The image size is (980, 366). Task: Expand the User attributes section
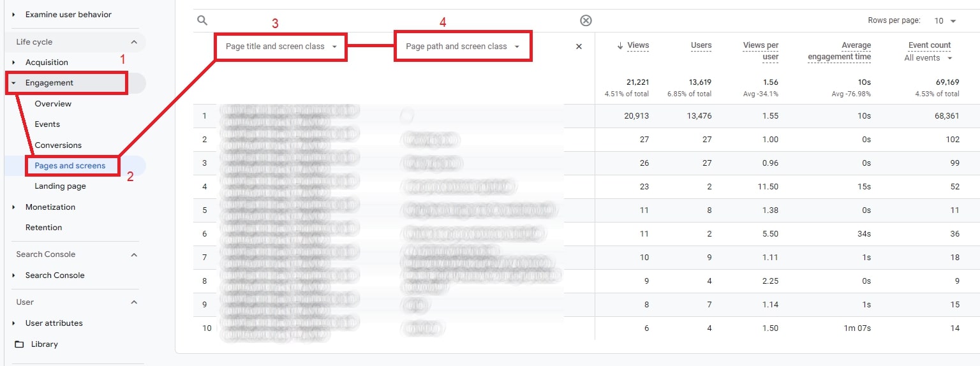click(x=14, y=323)
